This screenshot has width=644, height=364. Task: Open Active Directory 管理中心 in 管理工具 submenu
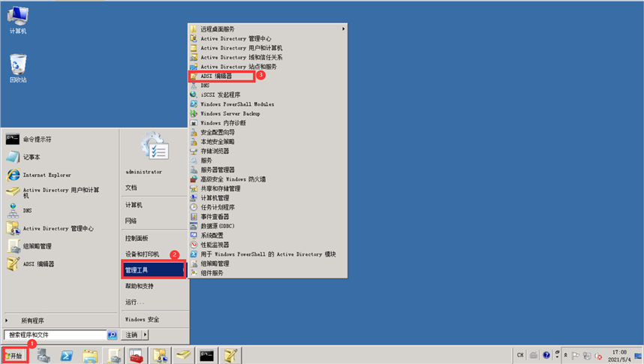pyautogui.click(x=267, y=38)
